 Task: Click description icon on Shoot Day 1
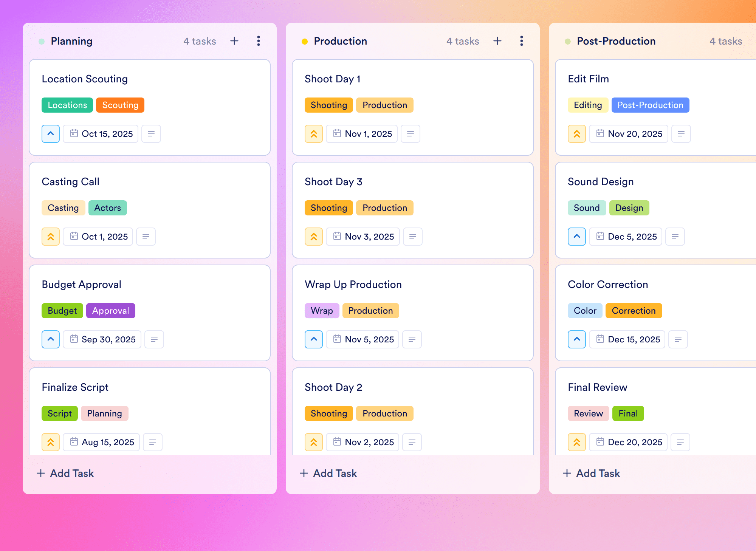411,134
